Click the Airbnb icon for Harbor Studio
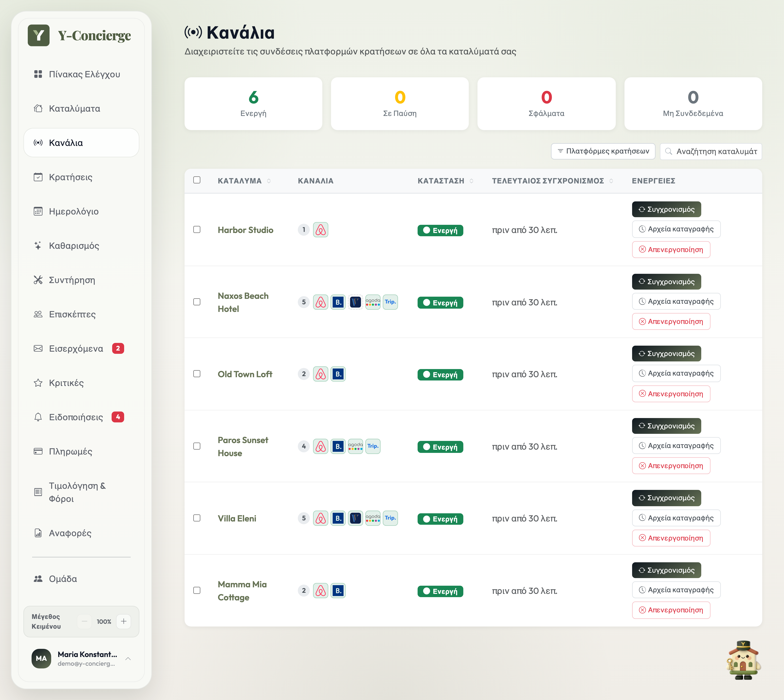Screen dimensions: 784x700 320,230
